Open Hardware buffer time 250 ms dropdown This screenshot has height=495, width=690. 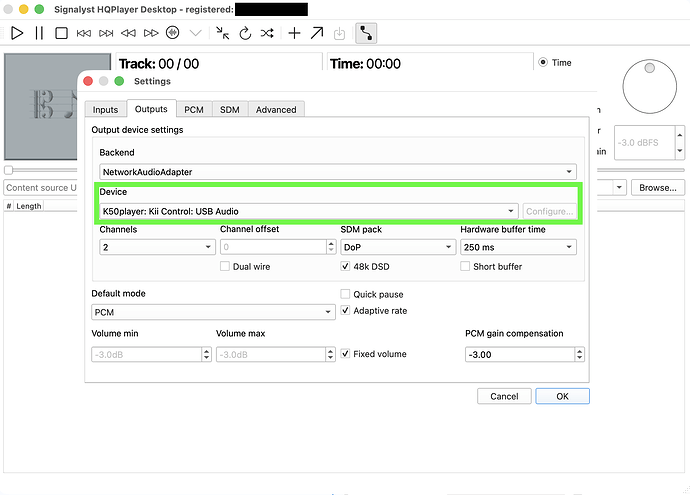point(518,247)
